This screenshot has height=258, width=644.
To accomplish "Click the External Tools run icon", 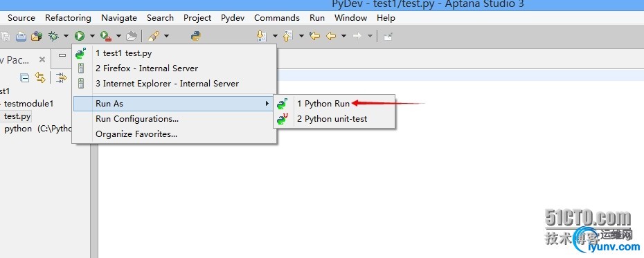I will point(106,36).
